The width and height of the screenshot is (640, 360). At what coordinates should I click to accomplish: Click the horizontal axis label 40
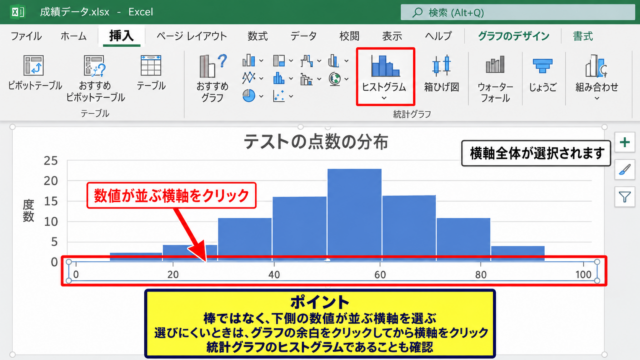tap(274, 274)
